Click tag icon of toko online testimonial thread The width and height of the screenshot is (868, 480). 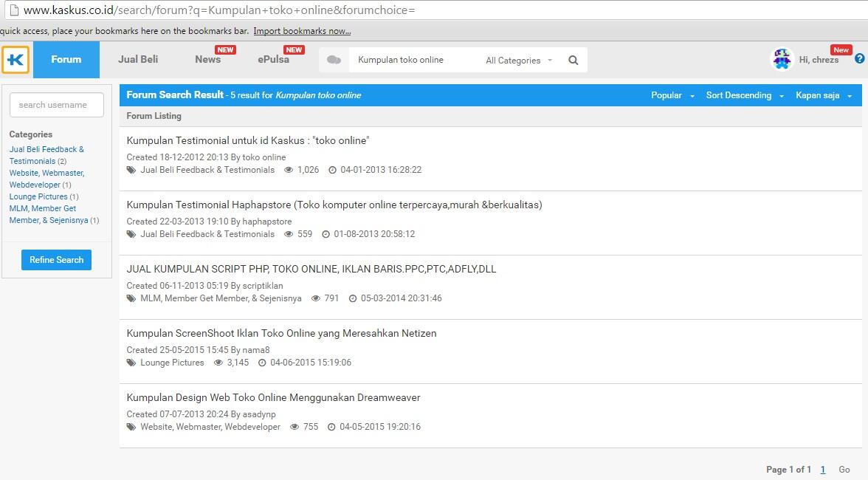tap(131, 170)
